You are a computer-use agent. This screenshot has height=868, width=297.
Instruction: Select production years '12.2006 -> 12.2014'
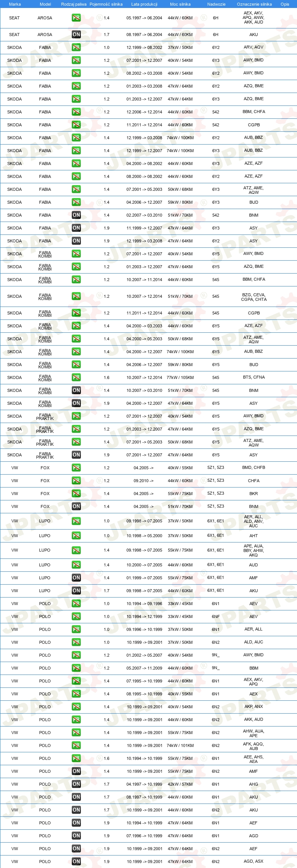144,112
